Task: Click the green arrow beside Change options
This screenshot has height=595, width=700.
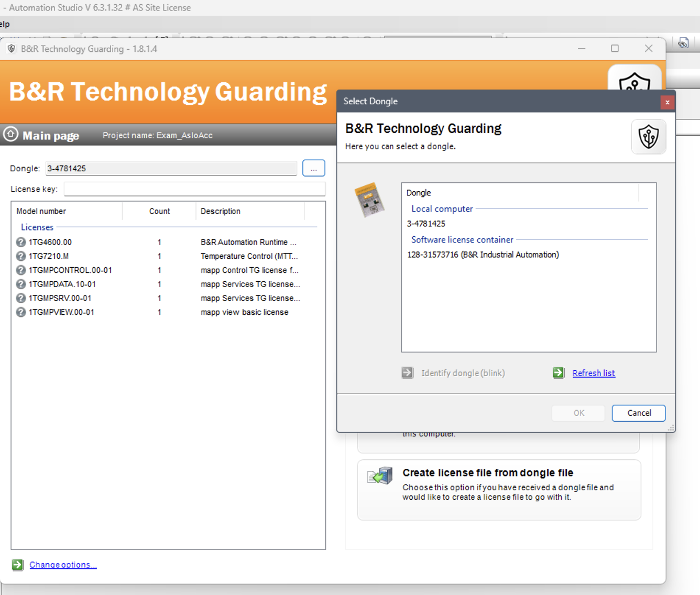Action: (18, 565)
